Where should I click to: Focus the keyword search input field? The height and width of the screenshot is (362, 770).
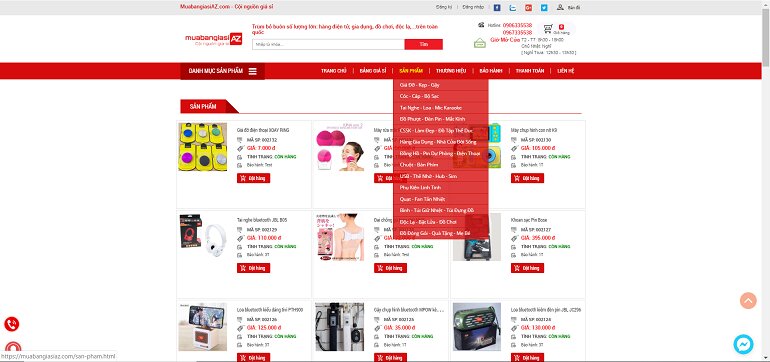pos(328,44)
